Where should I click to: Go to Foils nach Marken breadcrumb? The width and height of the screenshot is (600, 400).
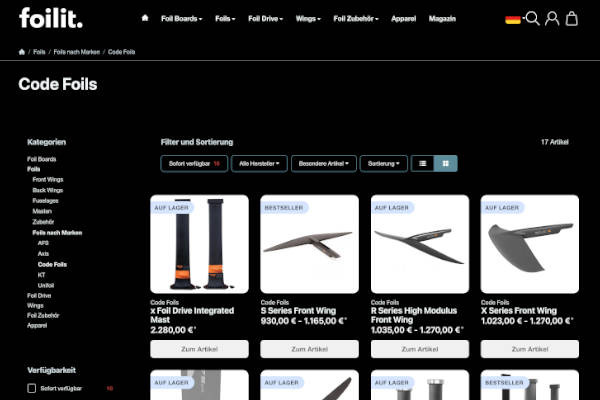pyautogui.click(x=77, y=52)
